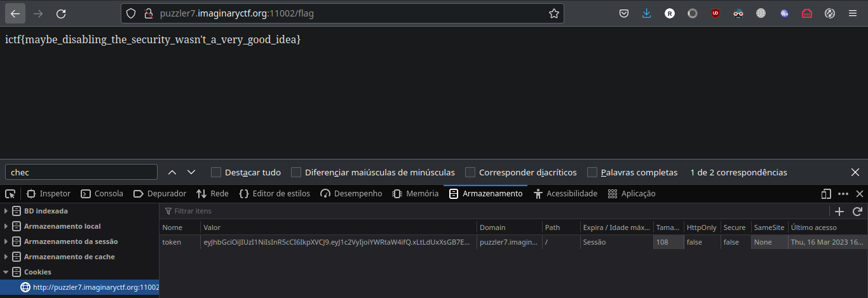Click the add new cookie plus icon

839,211
